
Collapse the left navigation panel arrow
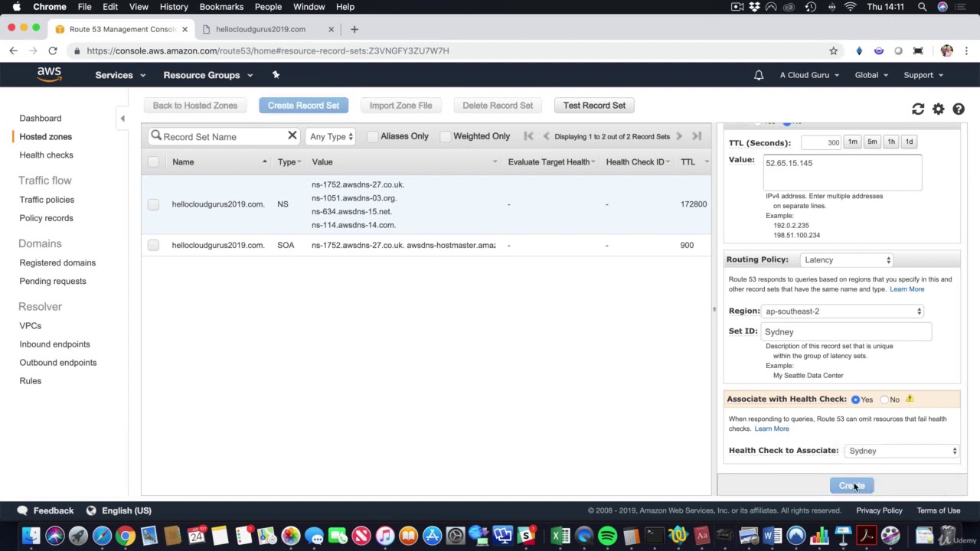coord(122,118)
